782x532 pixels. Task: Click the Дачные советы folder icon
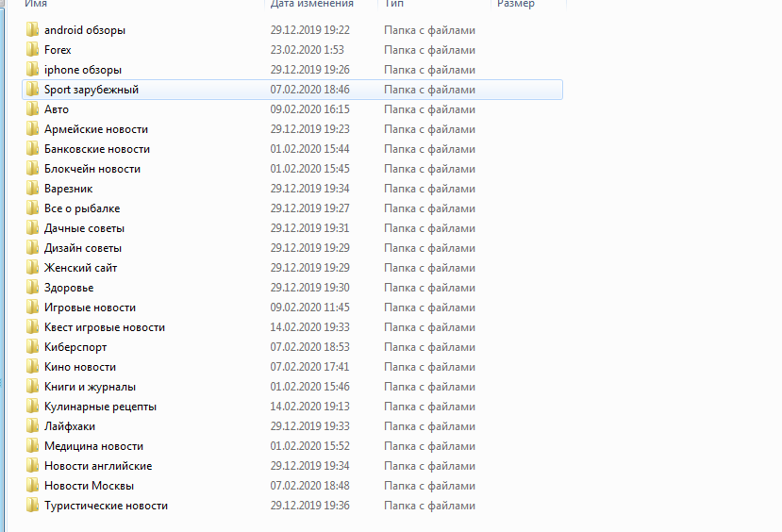pyautogui.click(x=32, y=228)
